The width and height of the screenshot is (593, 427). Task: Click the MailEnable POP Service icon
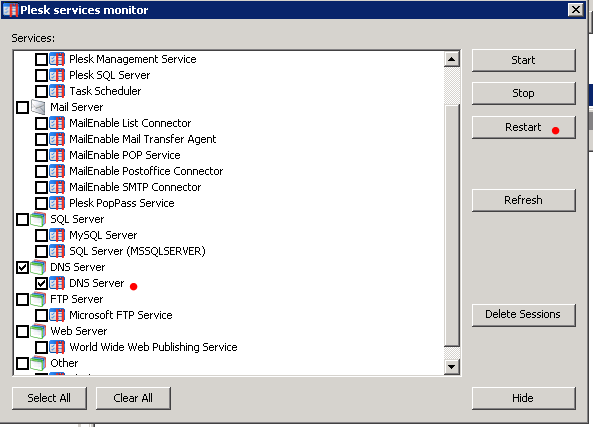(57, 155)
